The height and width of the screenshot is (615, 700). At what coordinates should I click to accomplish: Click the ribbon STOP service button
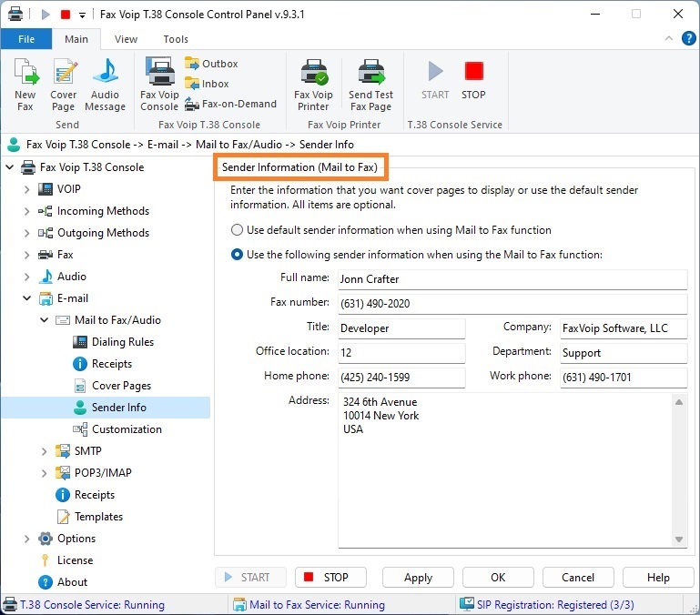[x=473, y=80]
